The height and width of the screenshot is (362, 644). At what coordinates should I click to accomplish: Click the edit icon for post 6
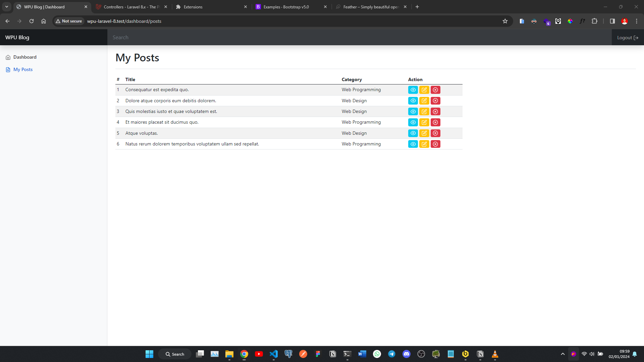click(424, 144)
